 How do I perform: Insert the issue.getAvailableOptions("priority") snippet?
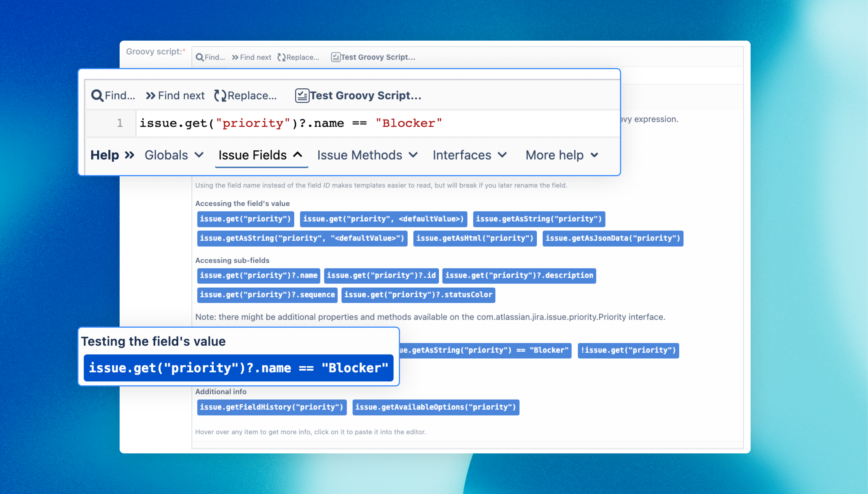[x=436, y=407]
